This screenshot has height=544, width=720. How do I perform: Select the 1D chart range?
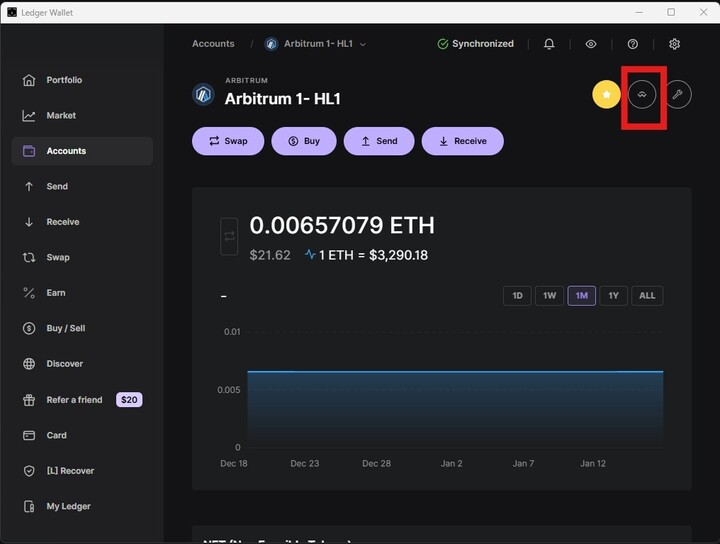click(518, 296)
